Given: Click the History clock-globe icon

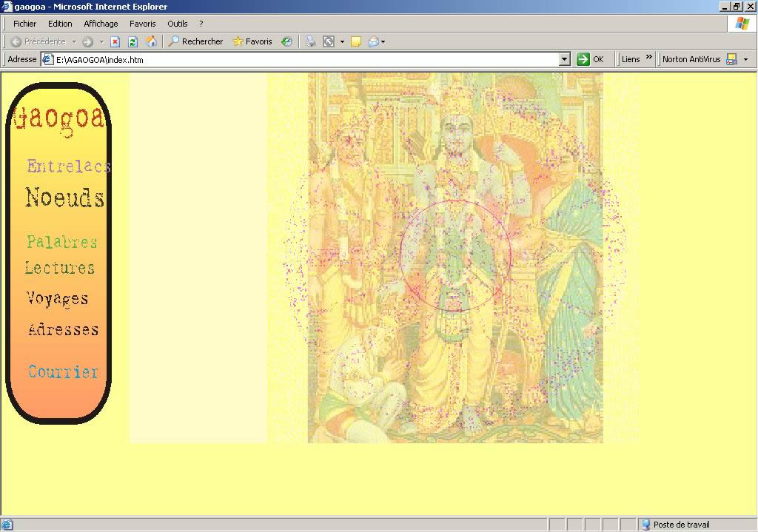Looking at the screenshot, I should [286, 41].
